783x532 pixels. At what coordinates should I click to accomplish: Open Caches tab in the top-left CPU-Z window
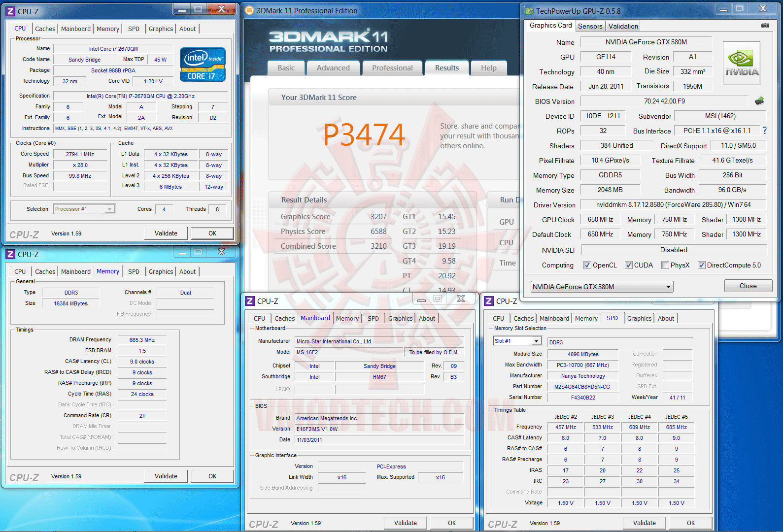[x=45, y=29]
